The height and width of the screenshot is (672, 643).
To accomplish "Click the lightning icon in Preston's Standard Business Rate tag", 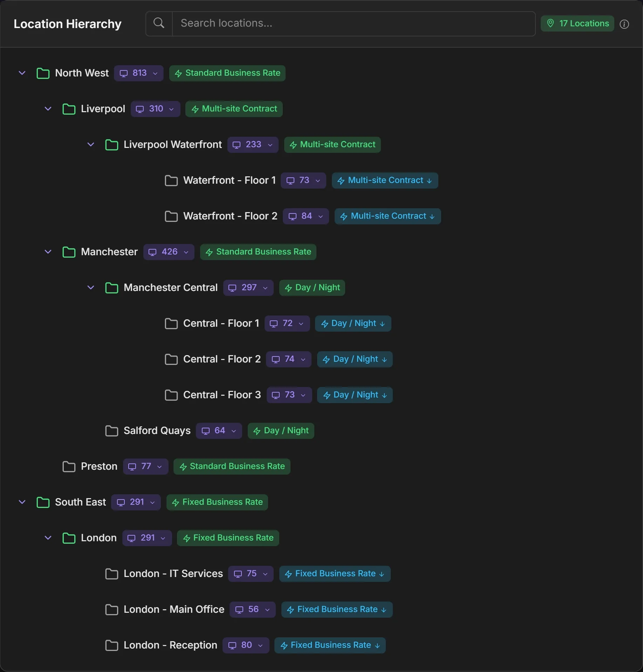I will [183, 467].
